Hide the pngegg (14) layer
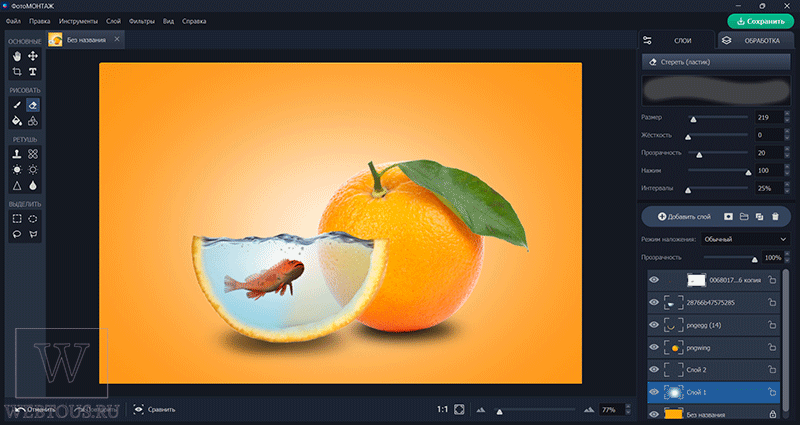Viewport: 800px width, 425px height. pyautogui.click(x=654, y=325)
